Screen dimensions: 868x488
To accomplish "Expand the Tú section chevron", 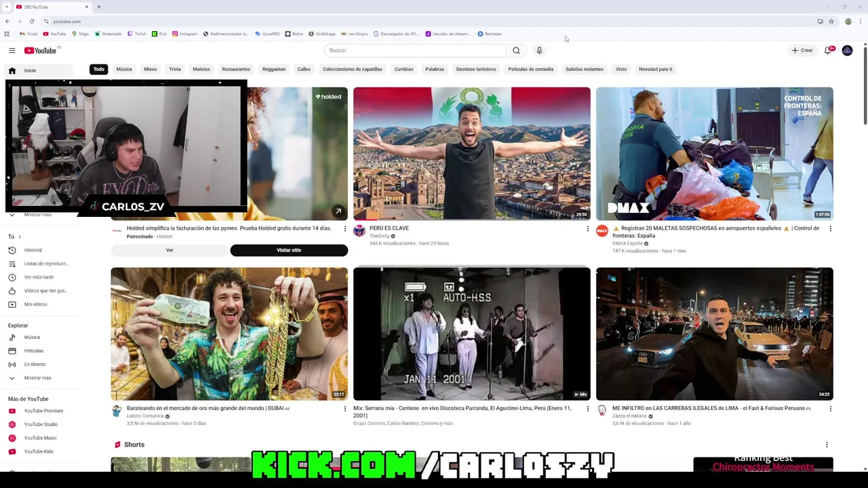I will 19,237.
